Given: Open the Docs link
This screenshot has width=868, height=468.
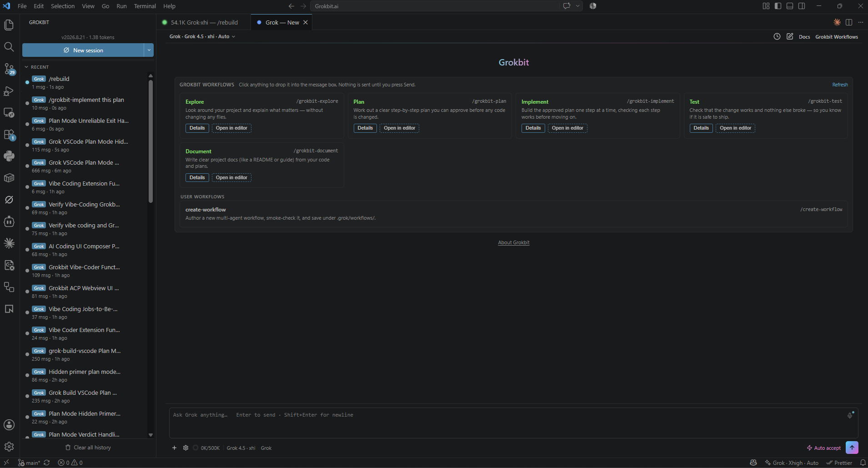Looking at the screenshot, I should pyautogui.click(x=804, y=37).
